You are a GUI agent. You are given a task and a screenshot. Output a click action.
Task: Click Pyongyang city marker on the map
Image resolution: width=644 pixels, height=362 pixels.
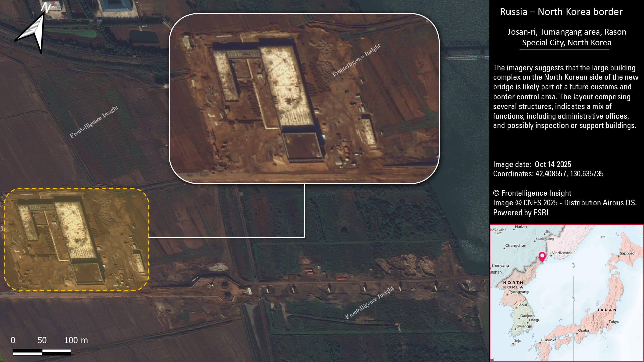[x=507, y=294]
